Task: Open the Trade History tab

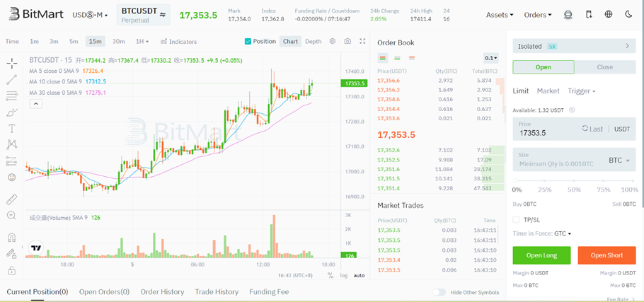Action: pos(217,292)
